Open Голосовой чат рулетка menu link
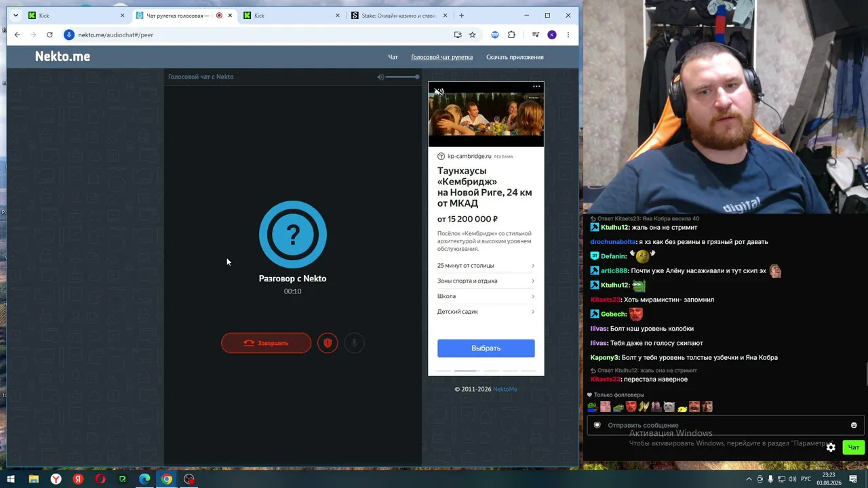Screen dimensions: 868x488 [x=441, y=57]
